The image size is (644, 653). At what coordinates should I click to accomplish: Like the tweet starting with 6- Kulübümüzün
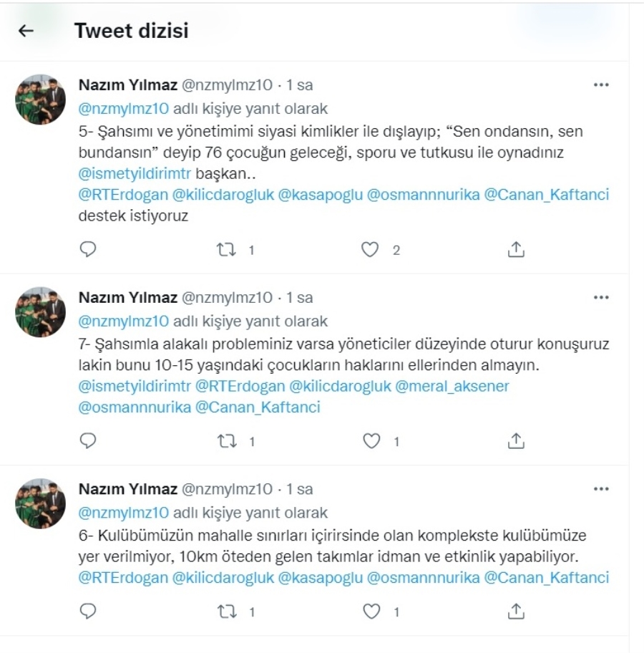coord(371,611)
